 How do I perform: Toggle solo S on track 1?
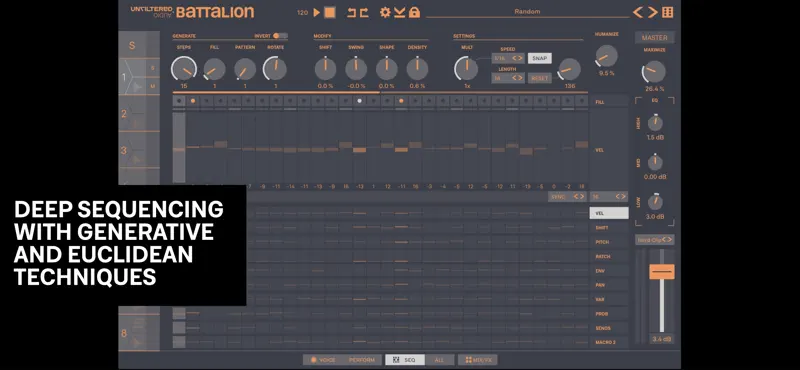coord(152,68)
